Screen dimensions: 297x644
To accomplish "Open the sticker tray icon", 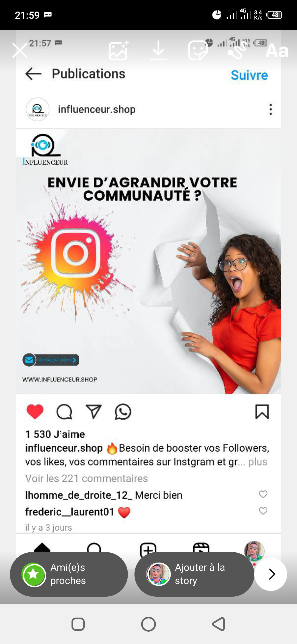I will [x=198, y=50].
